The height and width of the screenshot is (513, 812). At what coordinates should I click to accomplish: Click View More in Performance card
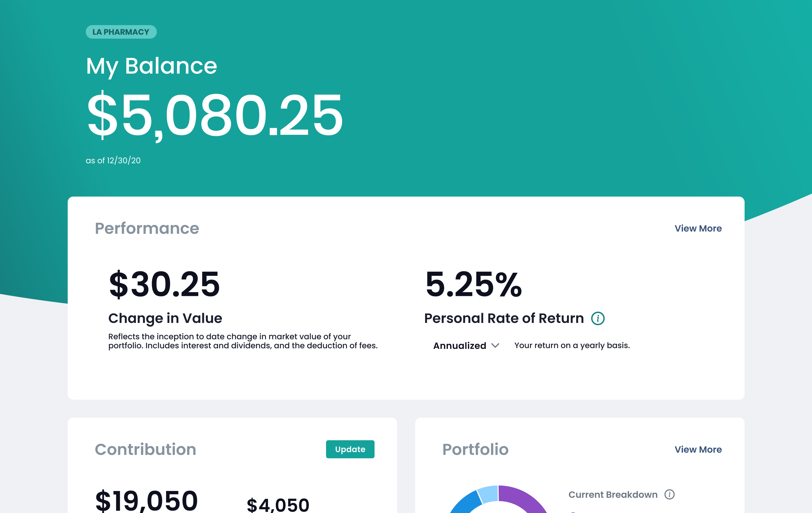(x=698, y=228)
